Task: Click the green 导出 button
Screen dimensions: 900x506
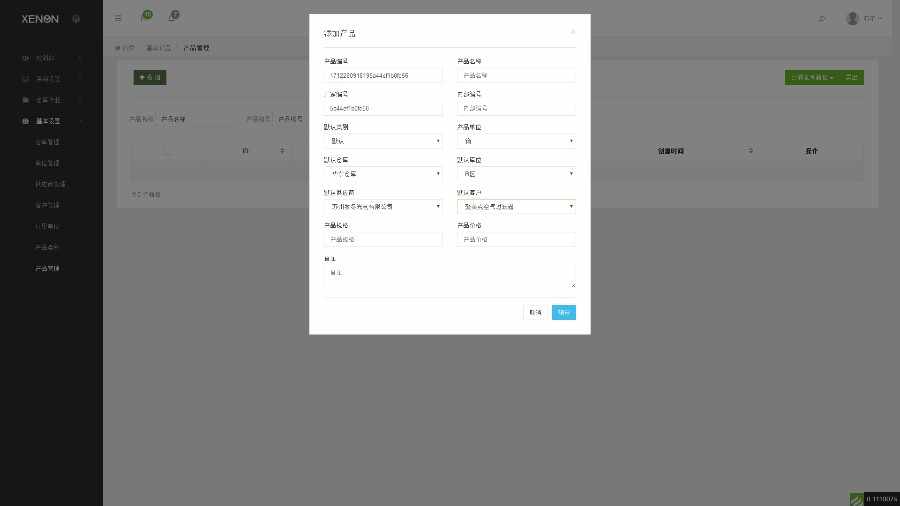Action: click(x=852, y=77)
